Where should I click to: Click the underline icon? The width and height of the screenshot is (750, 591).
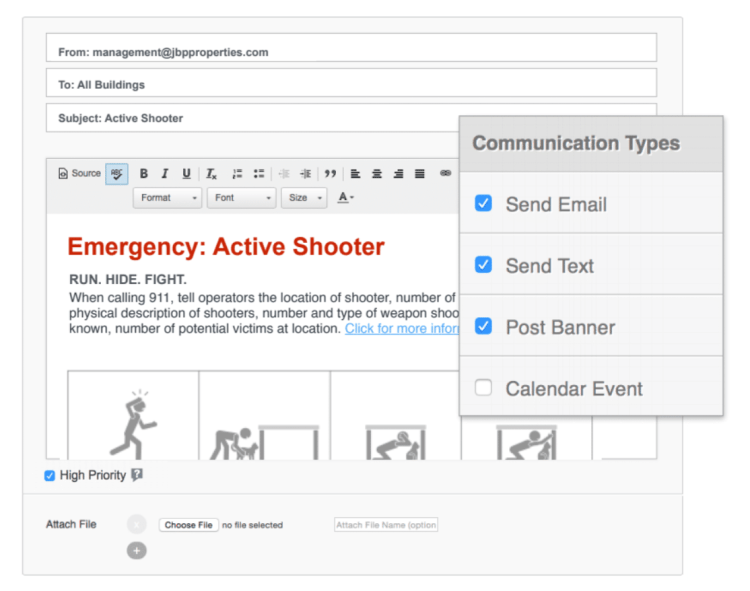point(186,174)
